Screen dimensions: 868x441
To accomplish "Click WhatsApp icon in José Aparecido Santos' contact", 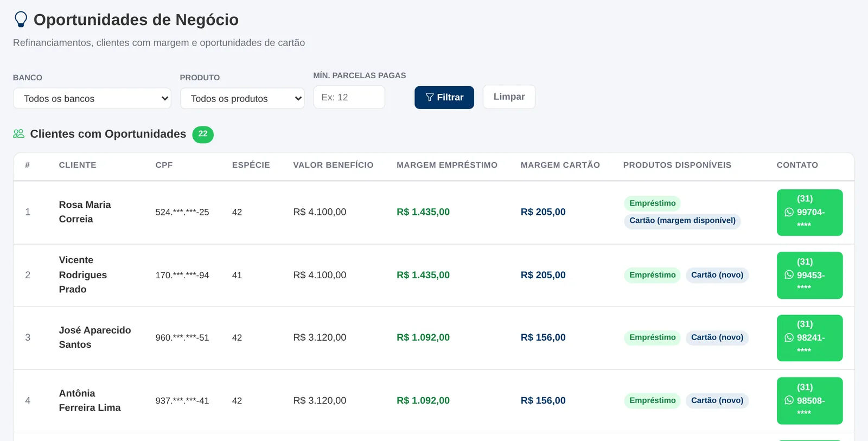I will click(789, 337).
